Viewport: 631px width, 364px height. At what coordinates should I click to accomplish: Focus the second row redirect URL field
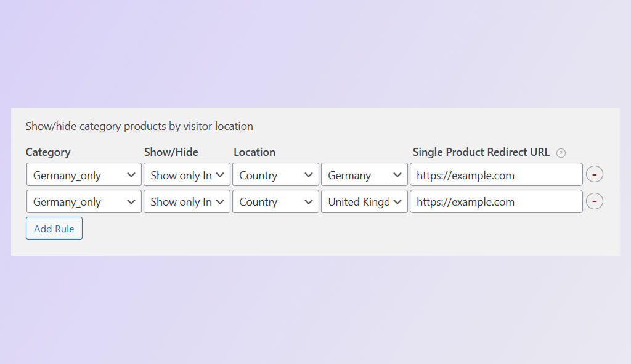pyautogui.click(x=496, y=201)
